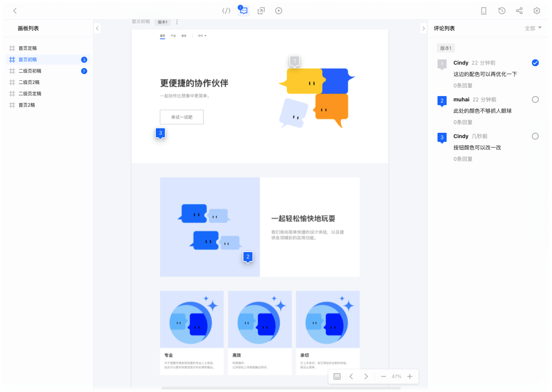Select 二级页初稿 in artboard list
The image size is (552, 392).
click(x=30, y=71)
